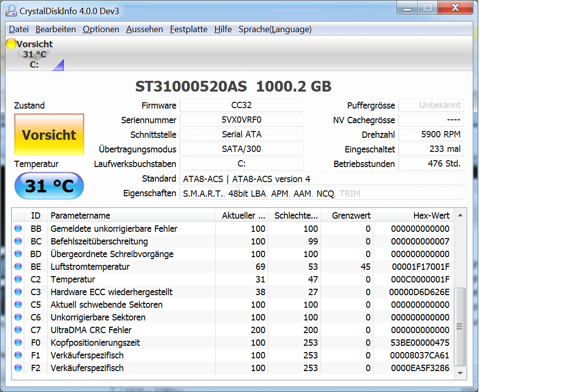The width and height of the screenshot is (561, 392).
Task: Click the Laufwerksbuchstaben field C:
Action: coord(242,164)
